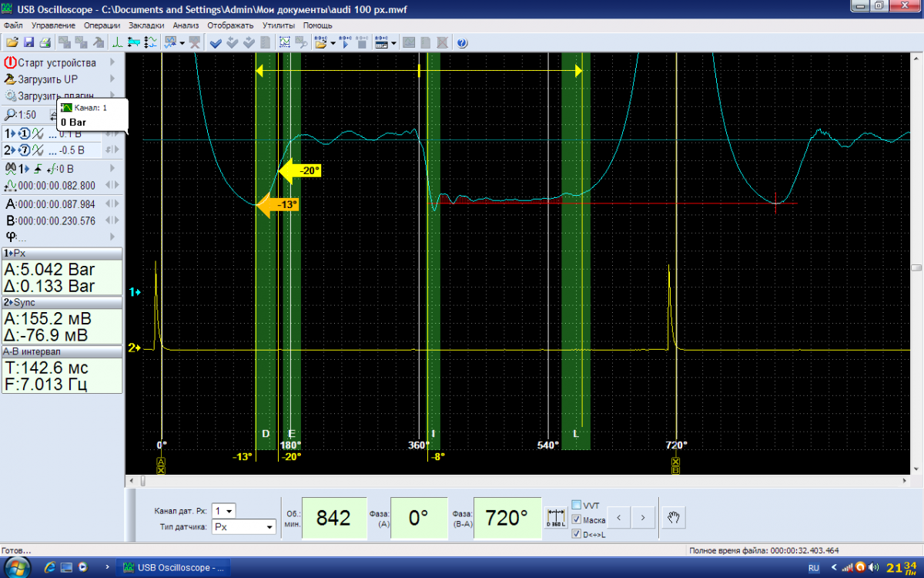Click the green signal peak toolbar icon

coord(117,42)
